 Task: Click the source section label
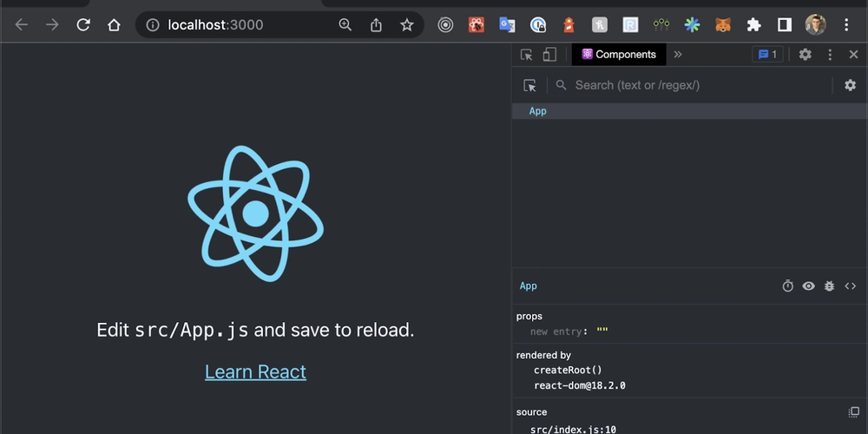coord(531,411)
